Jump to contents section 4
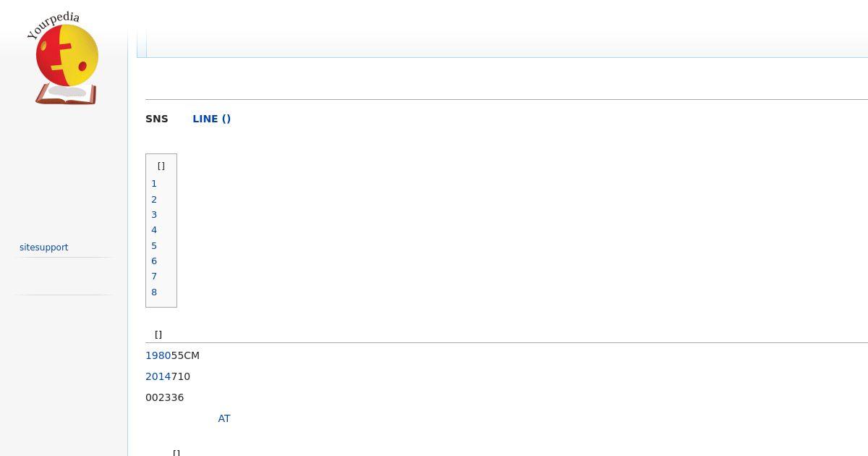 [154, 230]
